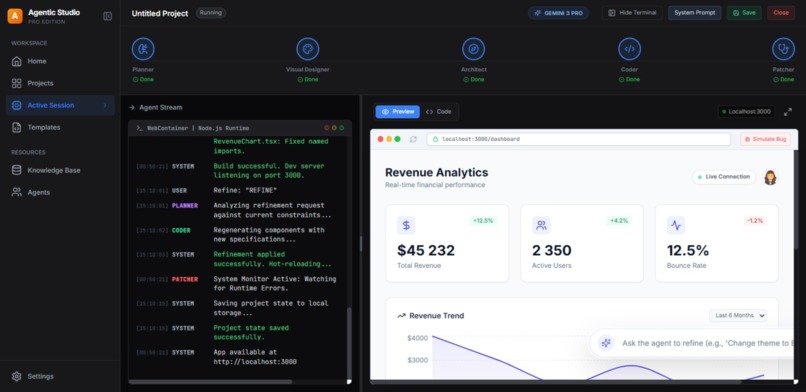This screenshot has width=806, height=392.
Task: Click the Agent Stream header arrow
Action: click(x=132, y=107)
